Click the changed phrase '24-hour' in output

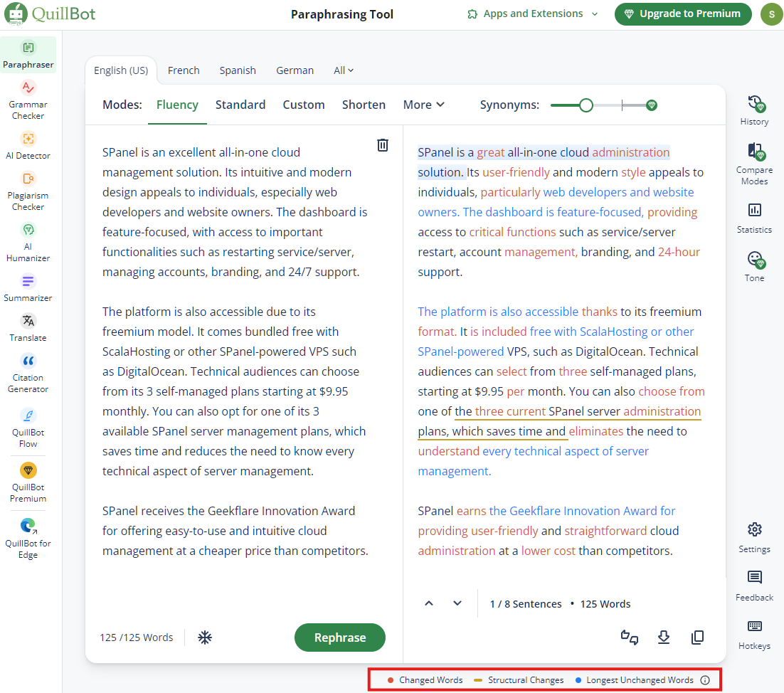pyautogui.click(x=679, y=252)
